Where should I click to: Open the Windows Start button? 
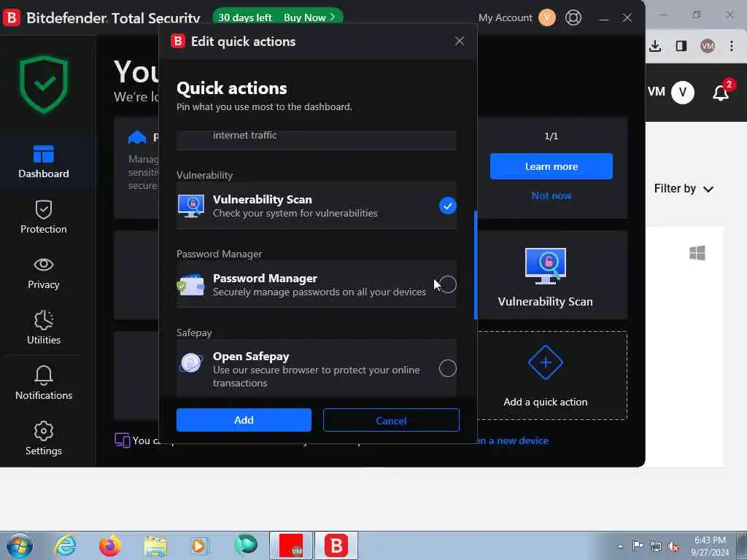(x=20, y=545)
